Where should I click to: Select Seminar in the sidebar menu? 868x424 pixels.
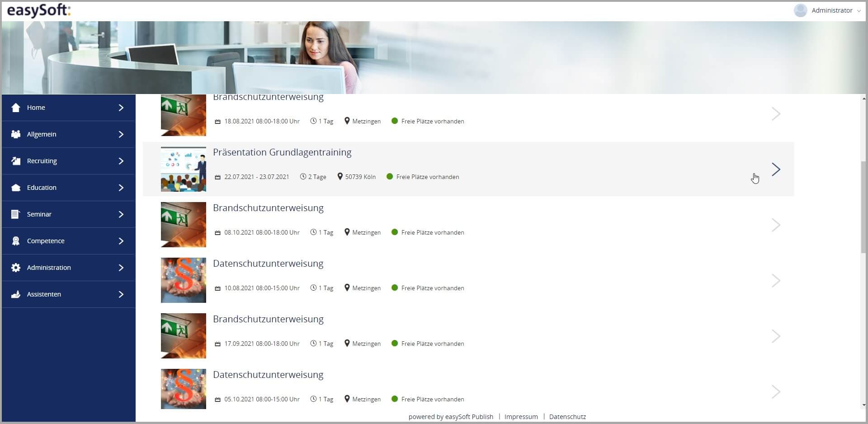[x=69, y=214]
